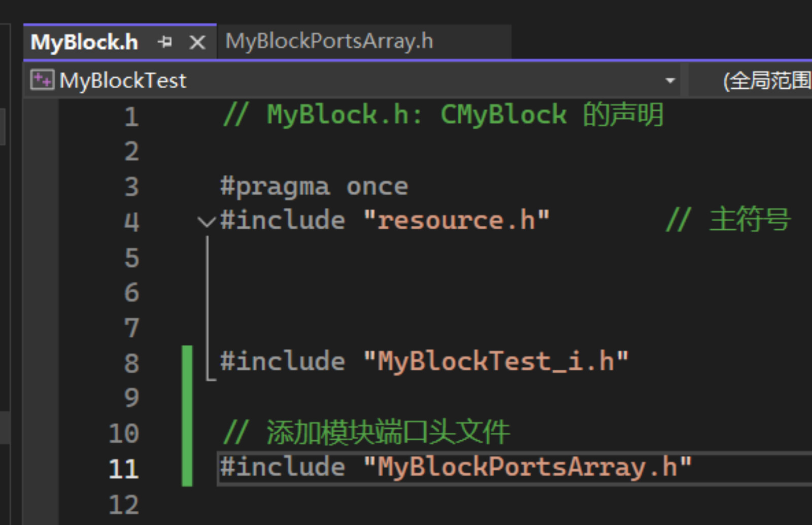Open the MyBlockTest project dropdown arrow
Screen dimensions: 812x525
[x=670, y=80]
